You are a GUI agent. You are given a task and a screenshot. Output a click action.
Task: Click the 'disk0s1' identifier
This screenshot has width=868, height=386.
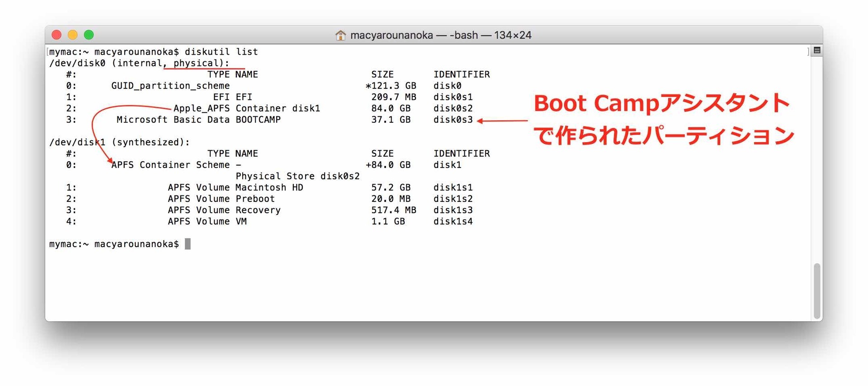(x=453, y=97)
